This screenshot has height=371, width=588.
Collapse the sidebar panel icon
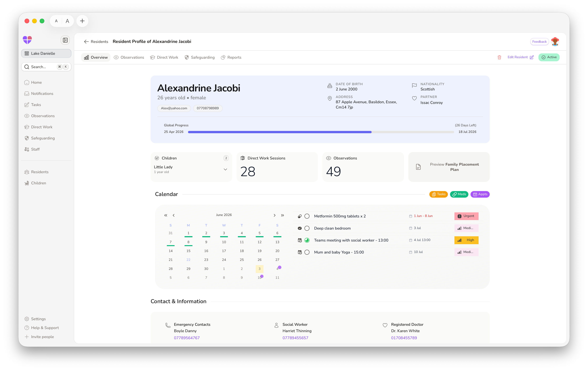coord(65,40)
